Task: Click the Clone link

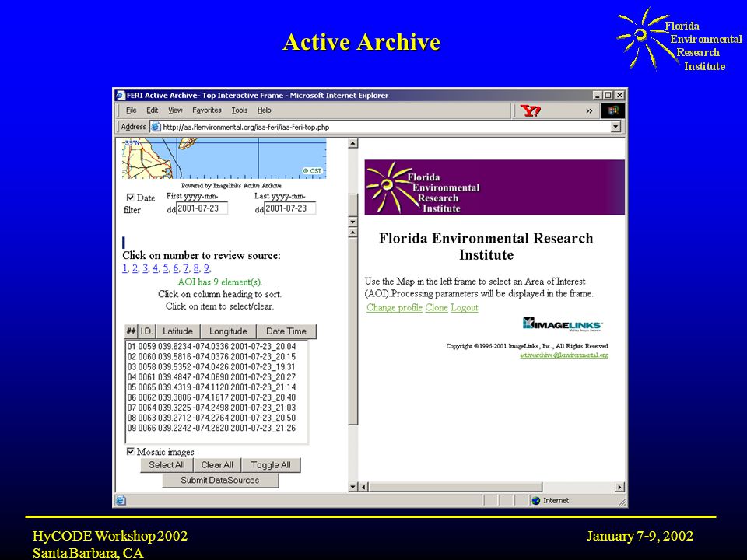Action: [437, 308]
